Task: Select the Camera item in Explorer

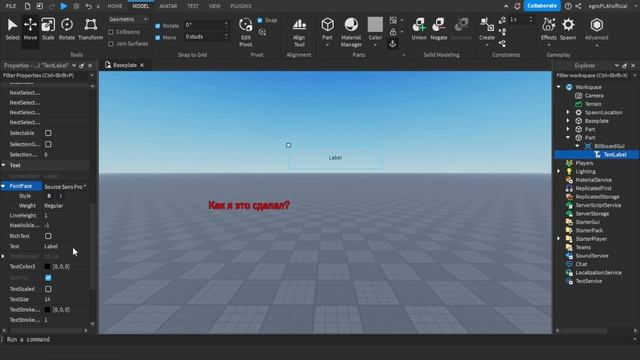Action: tap(594, 96)
